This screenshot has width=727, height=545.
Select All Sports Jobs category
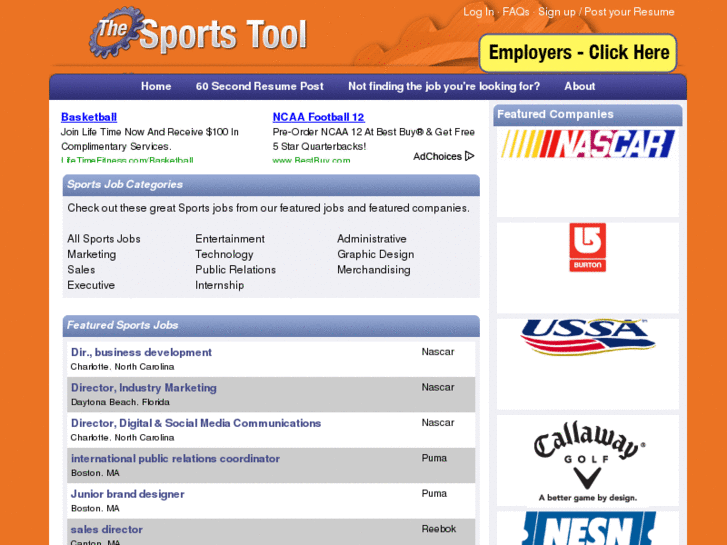pyautogui.click(x=104, y=239)
